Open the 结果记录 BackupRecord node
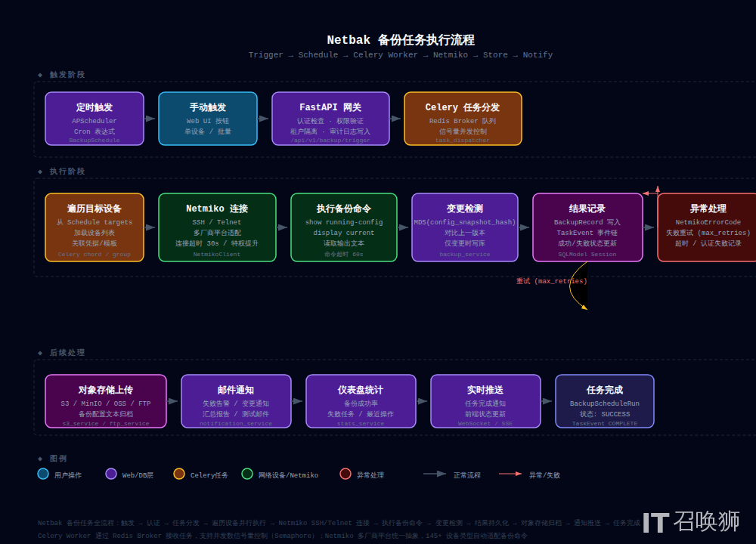 (587, 227)
